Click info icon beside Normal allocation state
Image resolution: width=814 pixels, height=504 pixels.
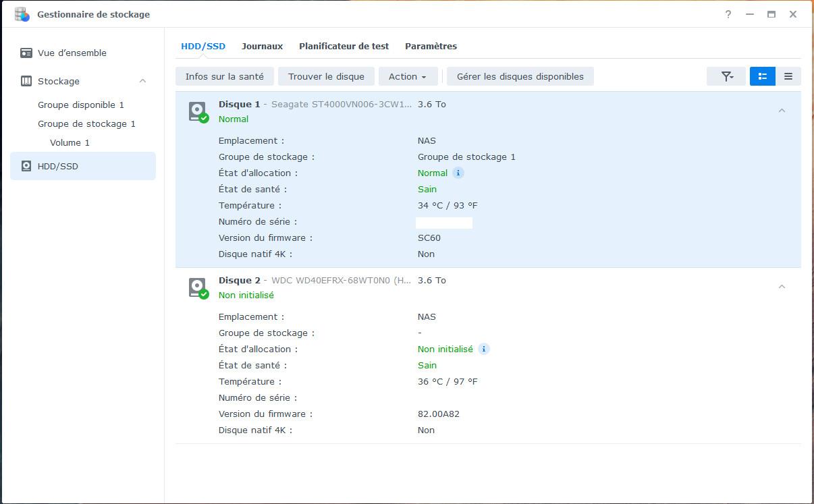[x=458, y=173]
